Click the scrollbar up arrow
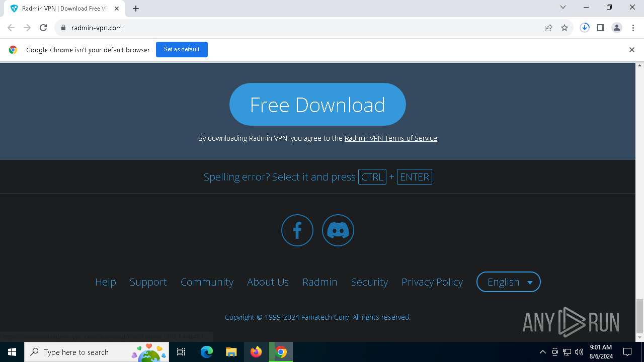 (640, 66)
